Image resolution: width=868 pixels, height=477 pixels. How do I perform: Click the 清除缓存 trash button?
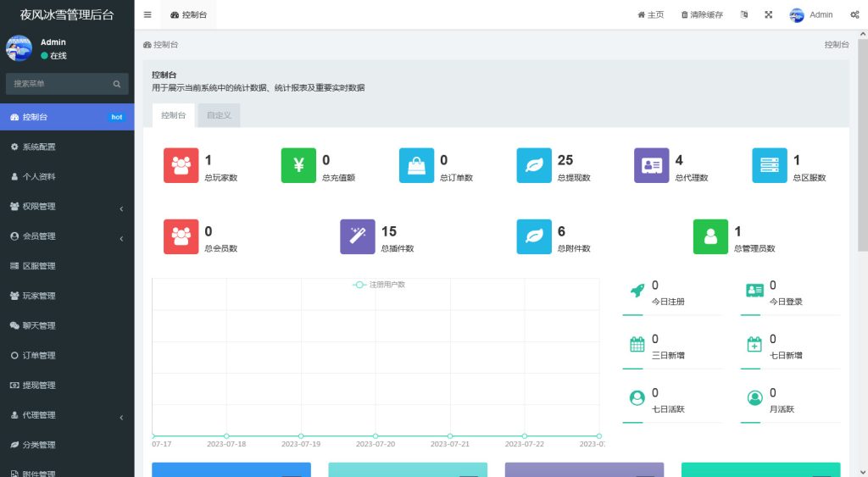702,15
